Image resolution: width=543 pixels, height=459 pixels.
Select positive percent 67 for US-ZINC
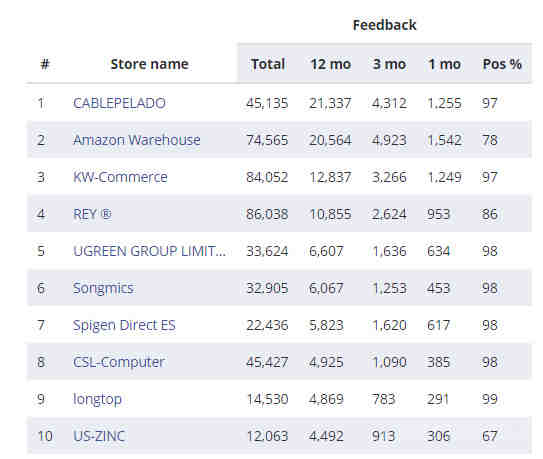pos(490,436)
